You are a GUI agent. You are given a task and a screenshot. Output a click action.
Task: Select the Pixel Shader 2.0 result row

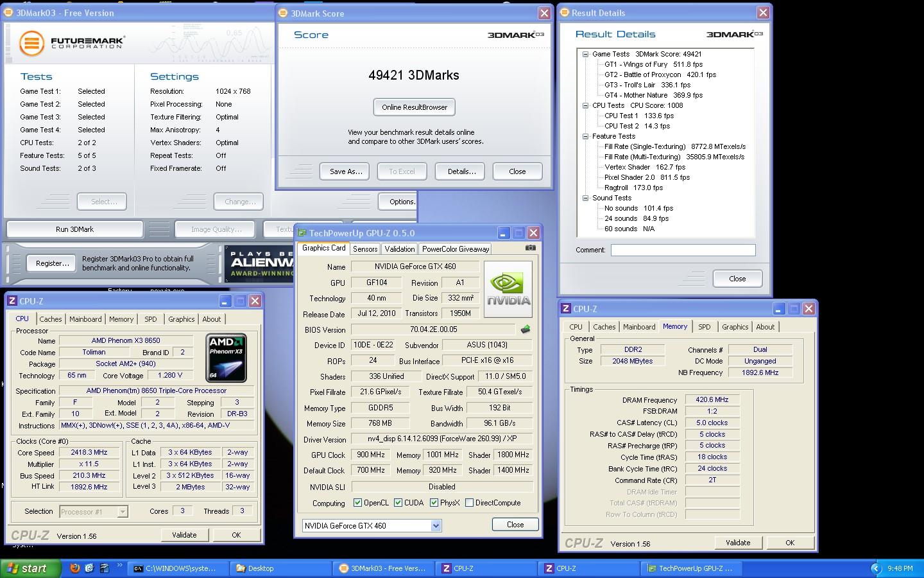click(x=647, y=177)
